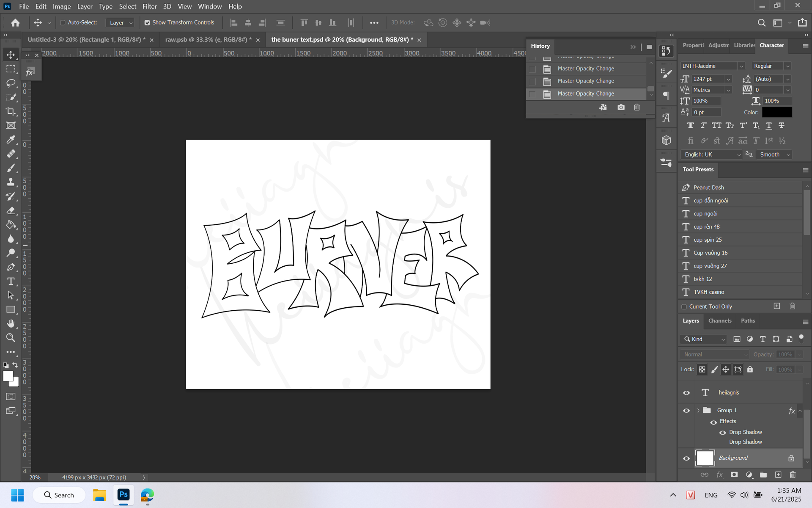Click the Background layer thumbnail

[x=705, y=458]
